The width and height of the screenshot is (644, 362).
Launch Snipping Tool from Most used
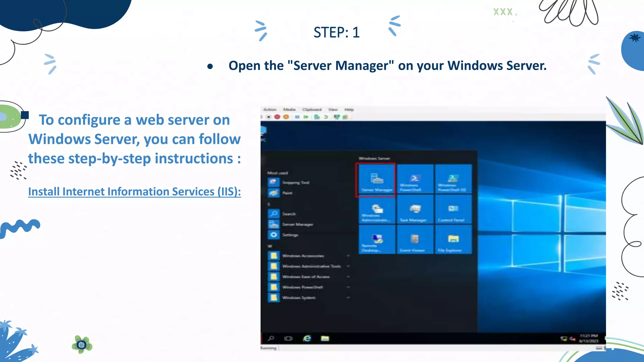pyautogui.click(x=289, y=182)
